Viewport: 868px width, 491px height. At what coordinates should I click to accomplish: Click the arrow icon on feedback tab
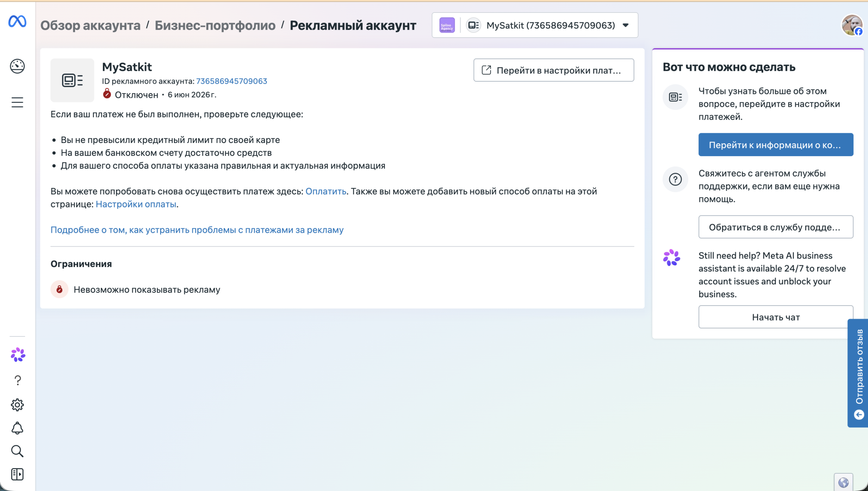coord(859,415)
